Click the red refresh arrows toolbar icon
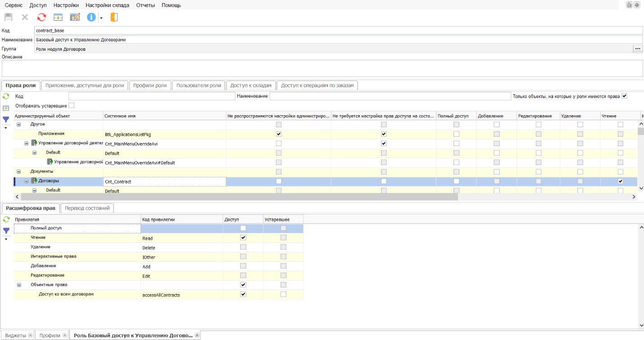Image resolution: width=644 pixels, height=340 pixels. point(41,17)
